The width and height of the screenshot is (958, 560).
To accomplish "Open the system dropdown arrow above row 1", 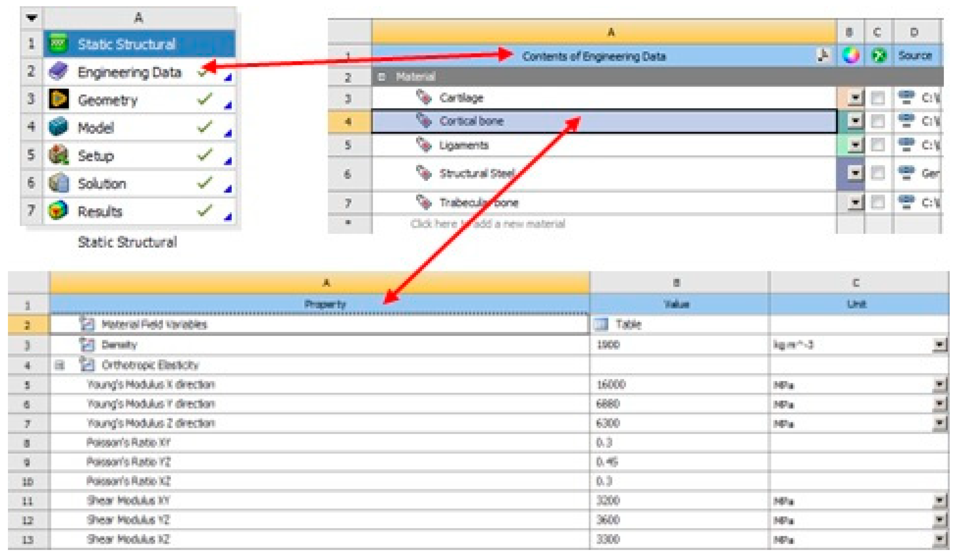I will coord(31,18).
